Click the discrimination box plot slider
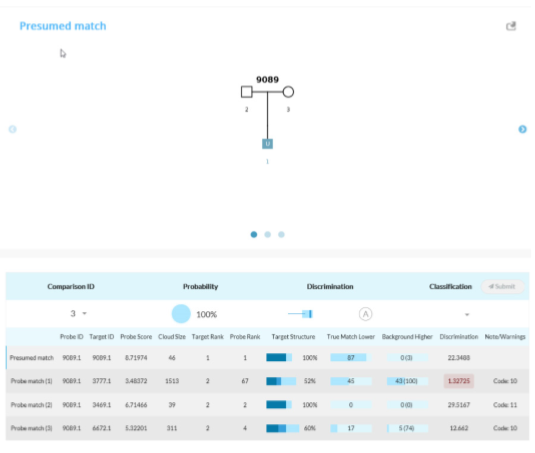Image resolution: width=535 pixels, height=453 pixels. (300, 314)
